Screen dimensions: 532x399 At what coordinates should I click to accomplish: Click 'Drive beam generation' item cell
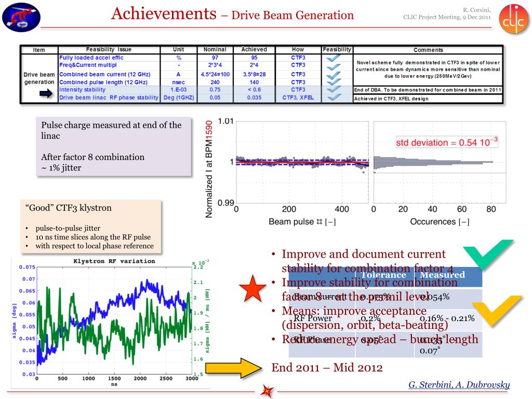[39, 78]
